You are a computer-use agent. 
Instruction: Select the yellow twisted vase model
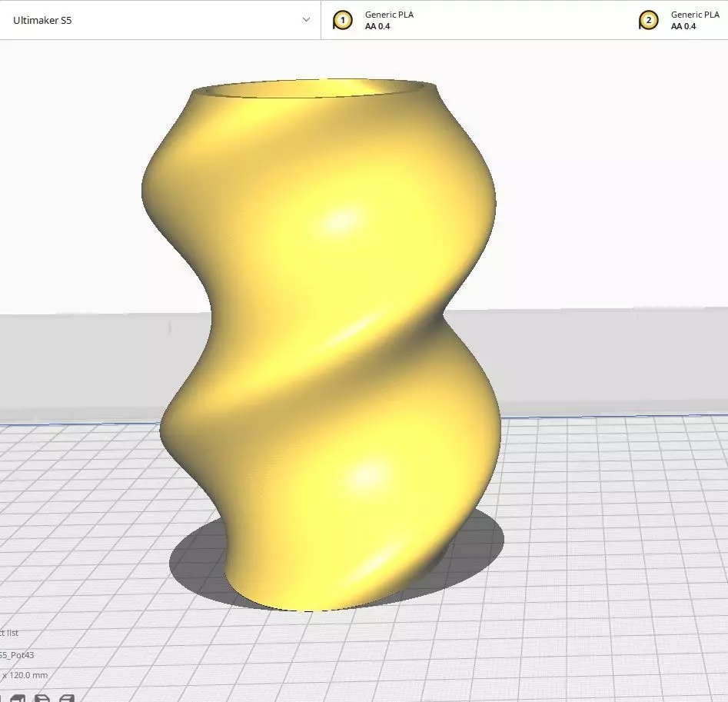click(x=323, y=344)
